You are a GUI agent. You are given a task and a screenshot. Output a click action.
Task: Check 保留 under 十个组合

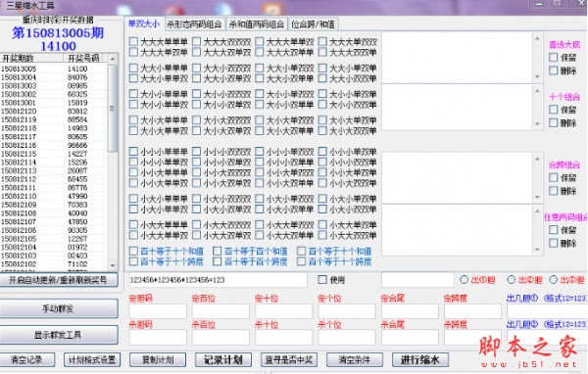(x=553, y=110)
